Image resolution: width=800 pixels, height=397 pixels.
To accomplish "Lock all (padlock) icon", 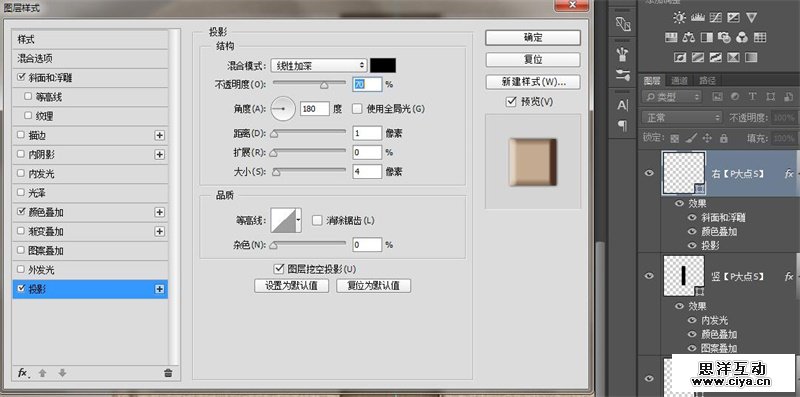I will point(723,138).
